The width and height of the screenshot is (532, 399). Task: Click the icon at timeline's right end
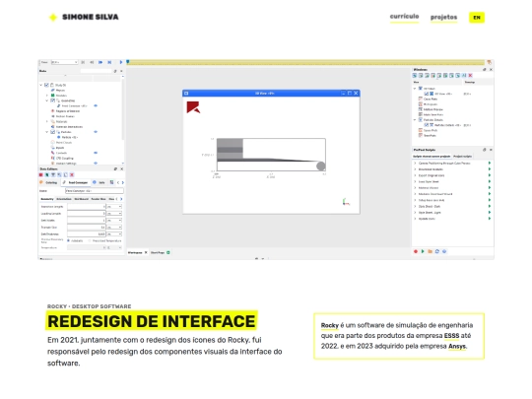point(489,62)
